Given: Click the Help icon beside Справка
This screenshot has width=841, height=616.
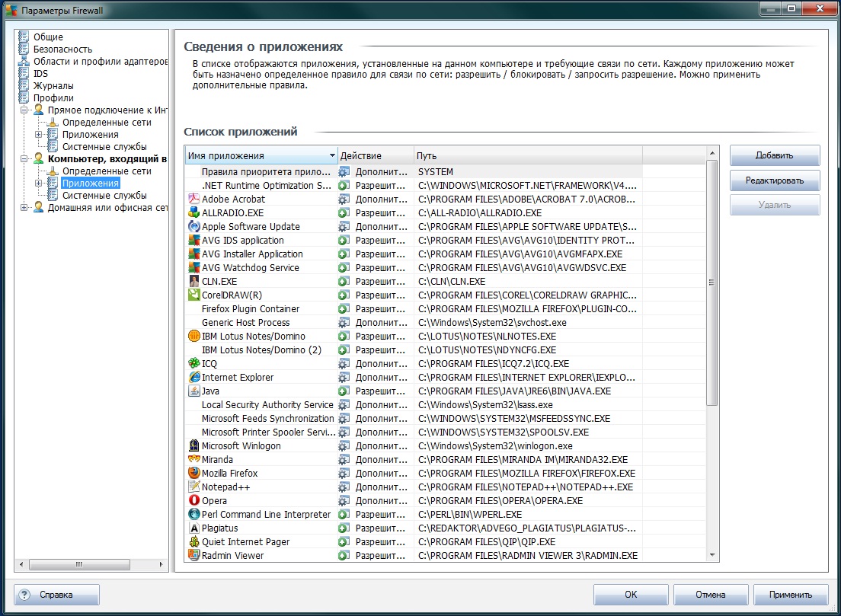Looking at the screenshot, I should coord(25,595).
